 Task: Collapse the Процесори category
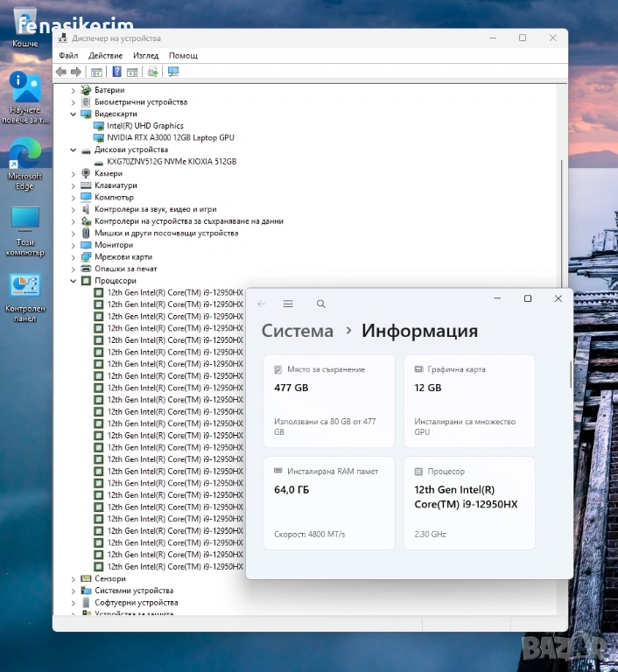pos(74,281)
